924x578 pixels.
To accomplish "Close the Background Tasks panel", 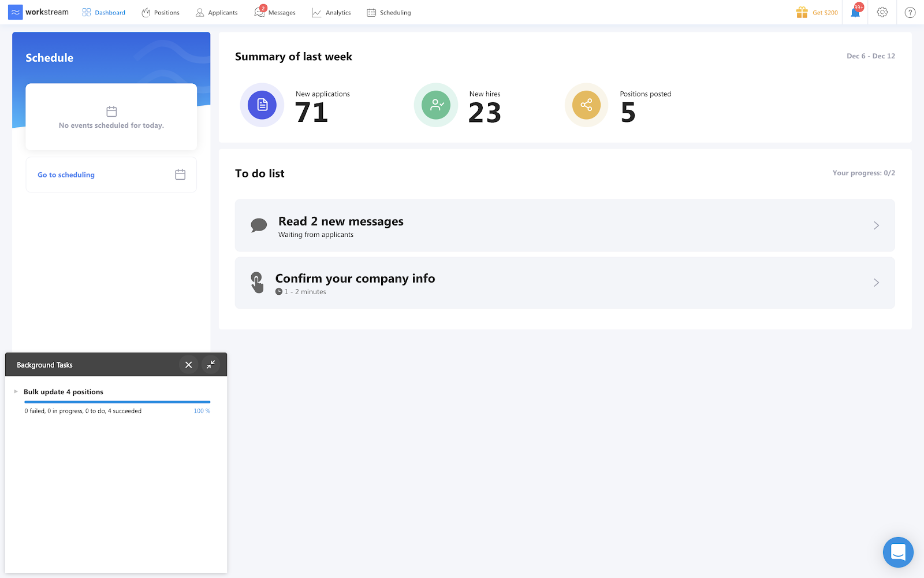I will pos(188,365).
